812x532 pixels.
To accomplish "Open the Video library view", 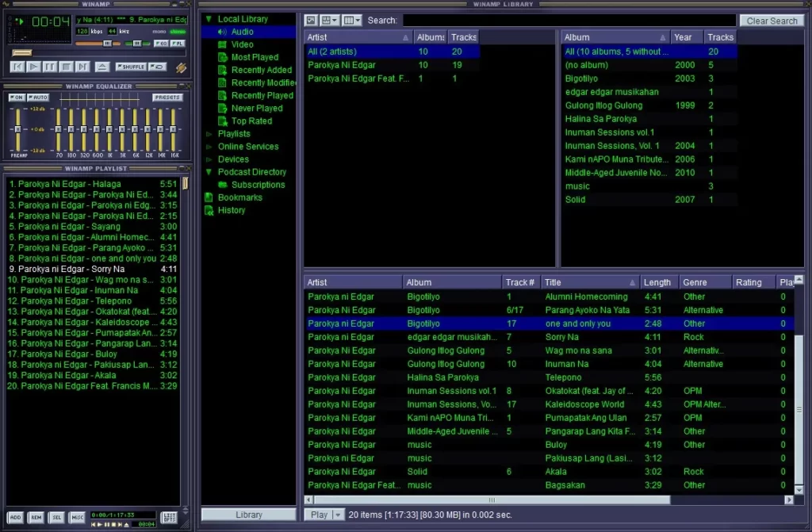I will click(x=242, y=44).
